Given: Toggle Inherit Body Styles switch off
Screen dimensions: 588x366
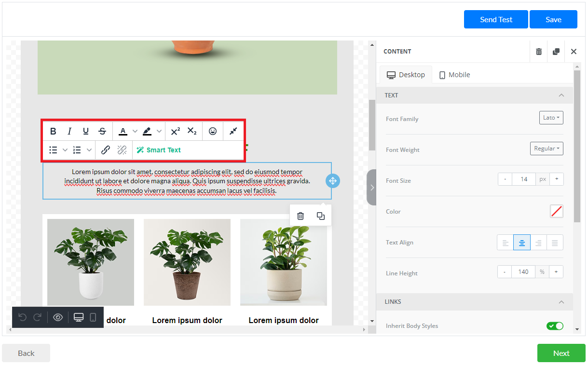Looking at the screenshot, I should coord(555,326).
